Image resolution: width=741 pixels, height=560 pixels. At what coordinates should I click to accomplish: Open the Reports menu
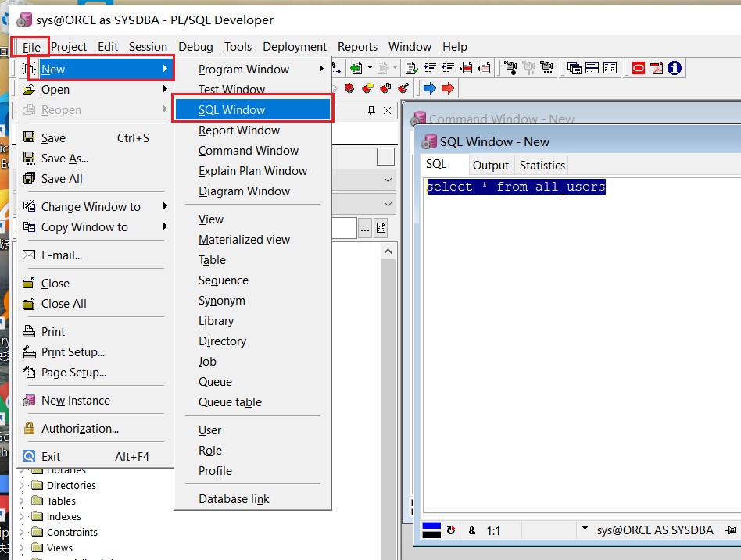click(x=357, y=47)
